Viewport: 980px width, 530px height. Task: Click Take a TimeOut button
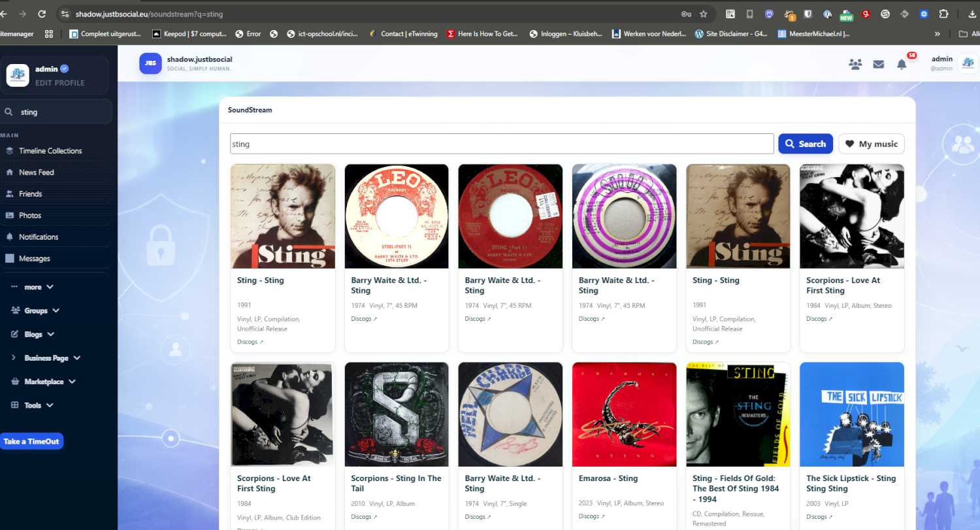(x=31, y=441)
